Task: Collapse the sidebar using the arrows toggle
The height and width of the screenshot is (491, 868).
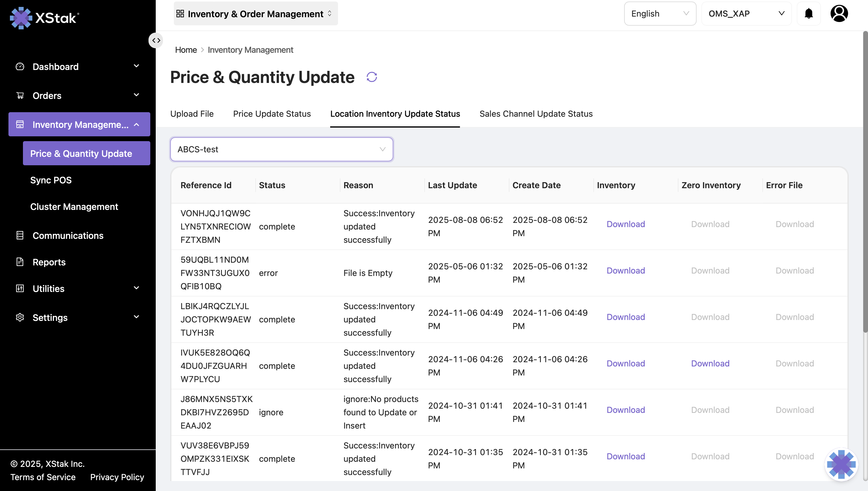Action: coord(155,40)
